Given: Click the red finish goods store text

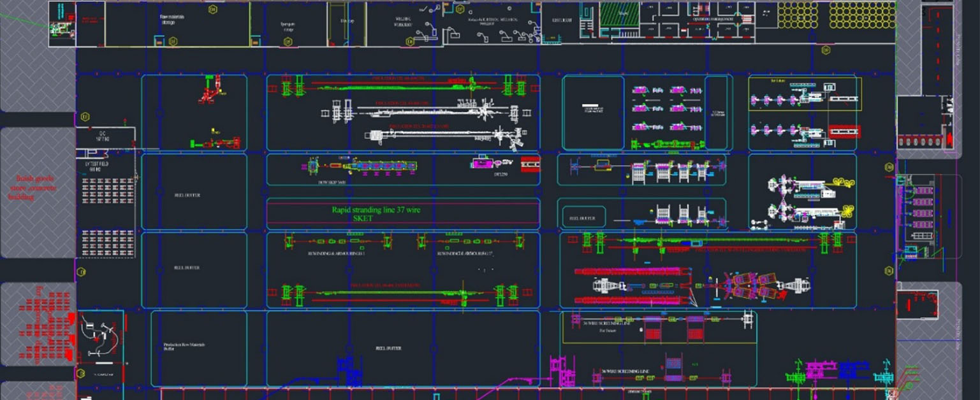Looking at the screenshot, I should 33,188.
